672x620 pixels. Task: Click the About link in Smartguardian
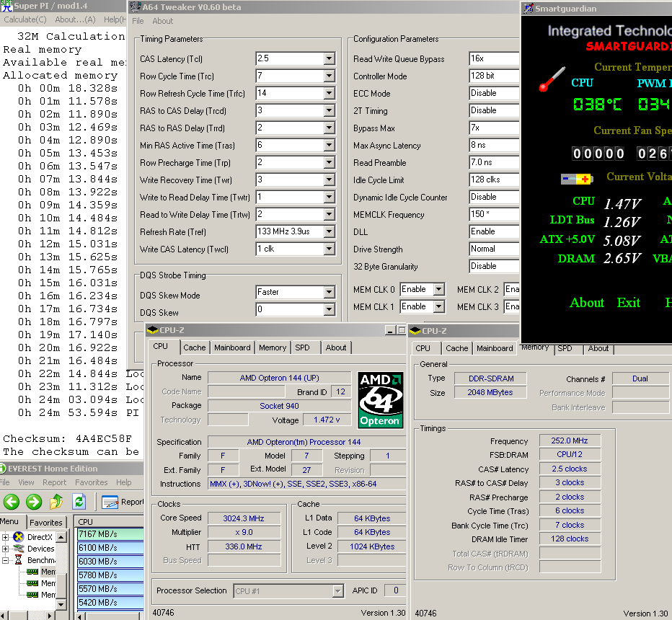587,303
